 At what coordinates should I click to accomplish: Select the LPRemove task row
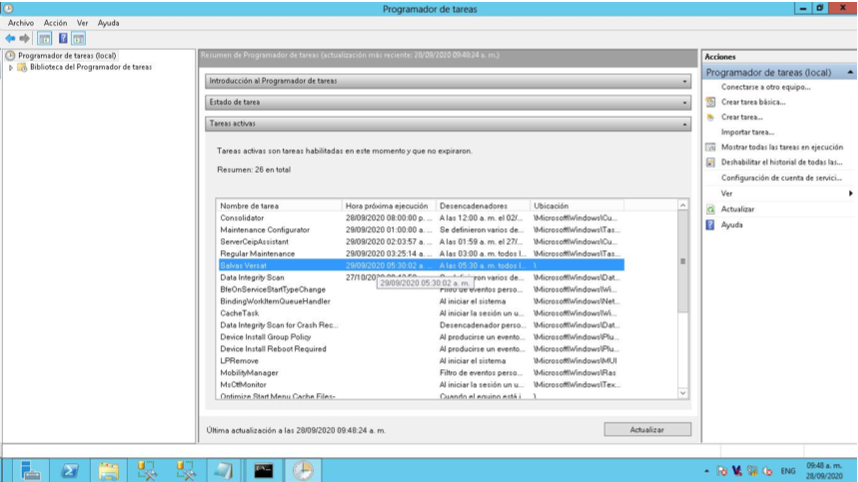pyautogui.click(x=420, y=361)
